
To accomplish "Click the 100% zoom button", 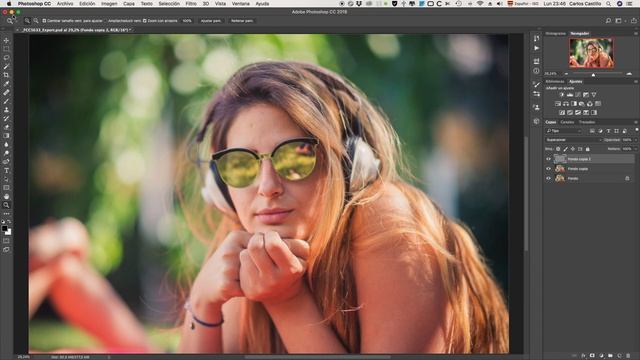I will click(187, 21).
